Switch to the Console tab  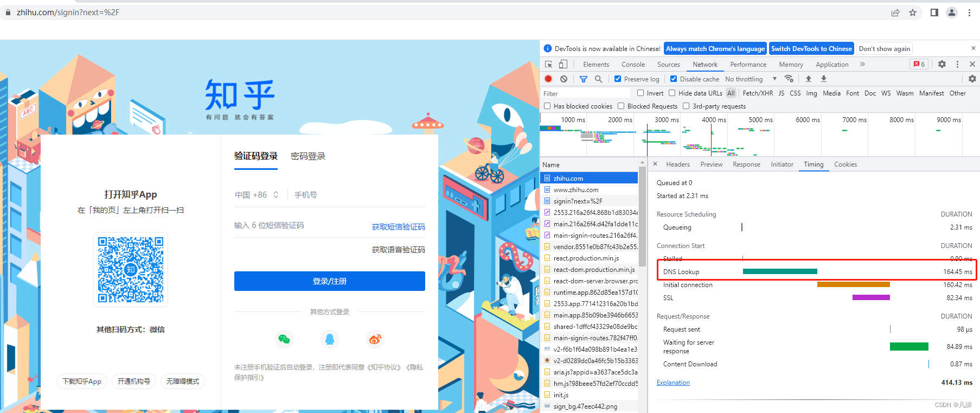pyautogui.click(x=633, y=64)
